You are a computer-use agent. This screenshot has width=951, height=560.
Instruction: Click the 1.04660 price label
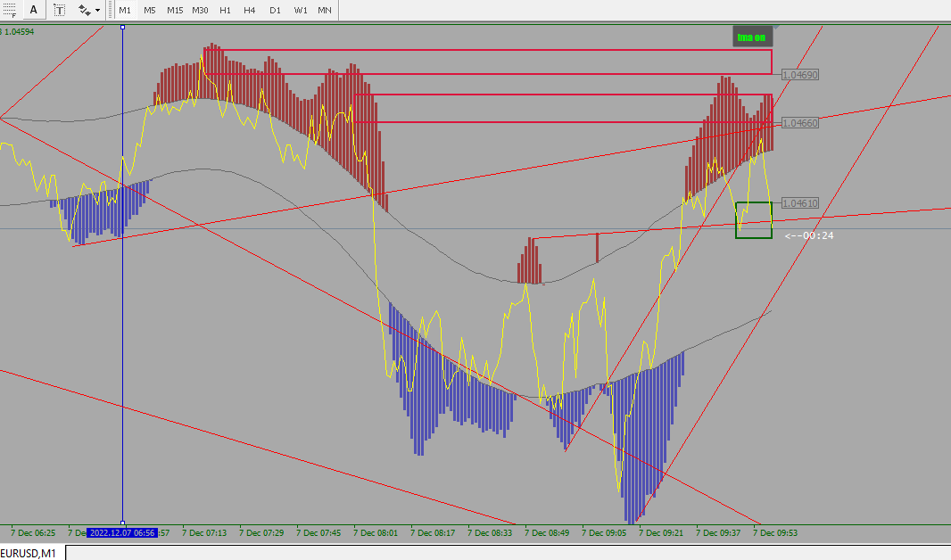[800, 123]
